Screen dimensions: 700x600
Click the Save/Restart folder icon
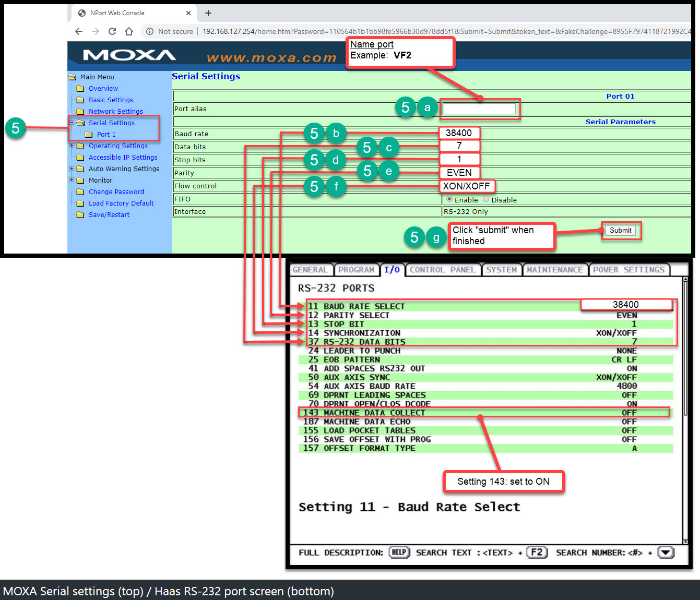pyautogui.click(x=80, y=215)
